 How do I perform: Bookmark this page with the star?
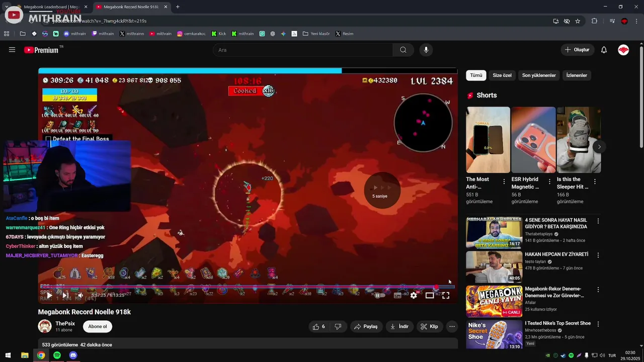point(578,21)
